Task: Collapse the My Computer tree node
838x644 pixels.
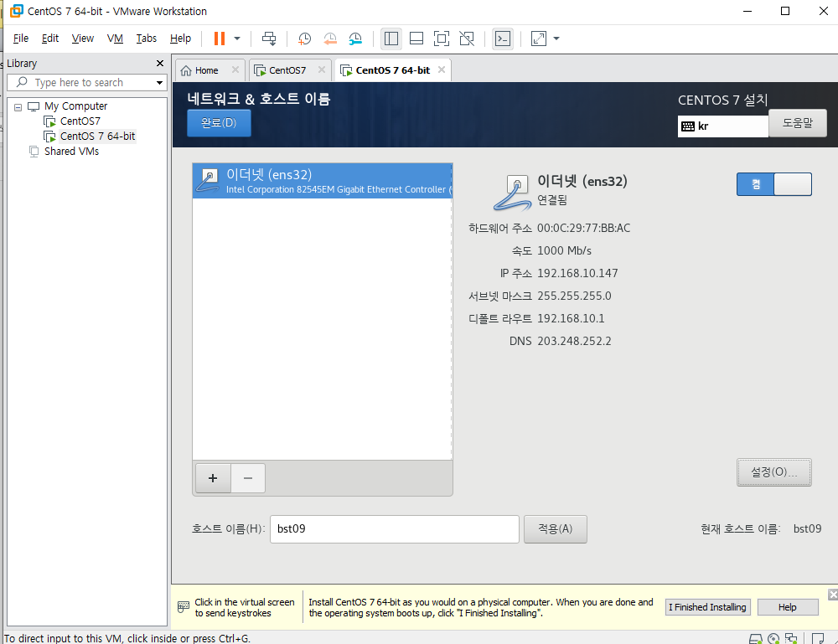Action: [x=18, y=107]
